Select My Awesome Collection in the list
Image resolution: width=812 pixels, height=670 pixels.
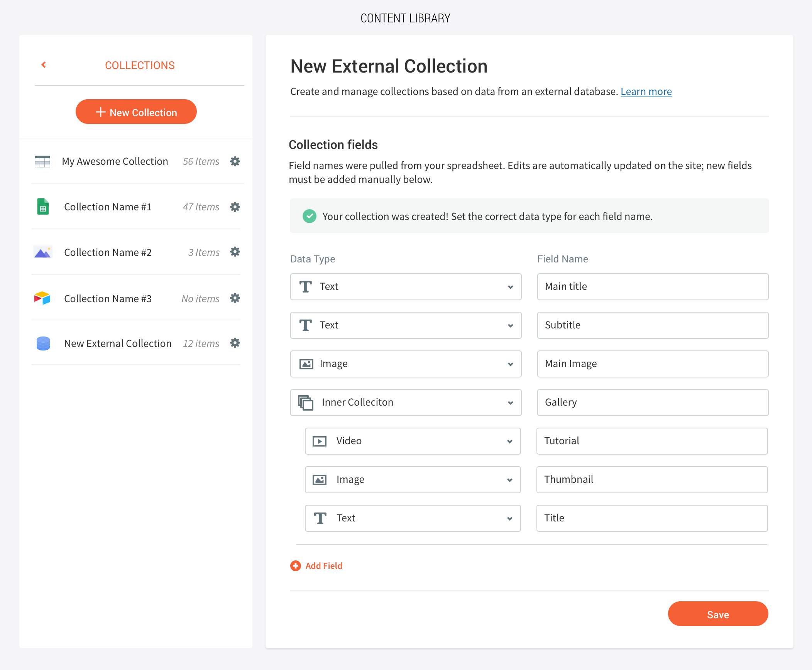pos(115,161)
